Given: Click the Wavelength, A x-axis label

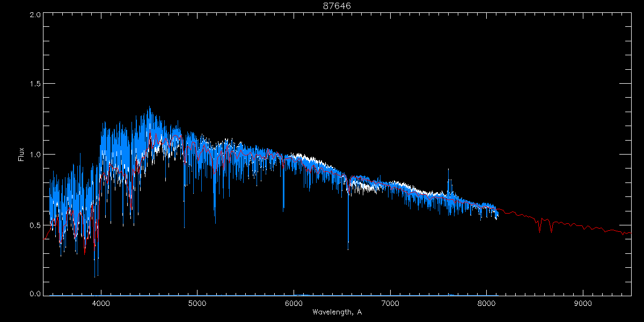Looking at the screenshot, I should coord(336,312).
